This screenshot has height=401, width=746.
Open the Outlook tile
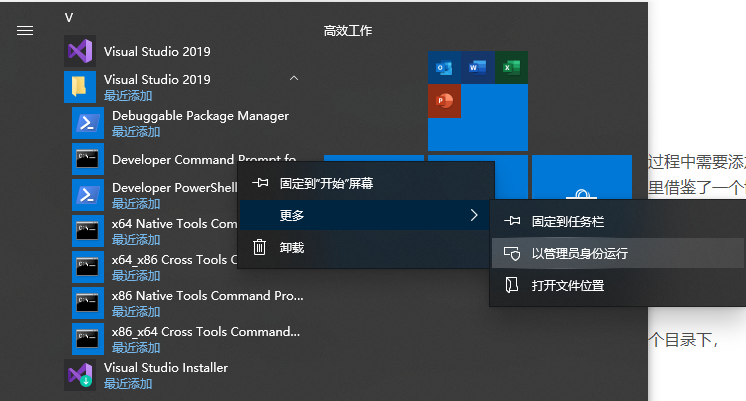click(444, 68)
